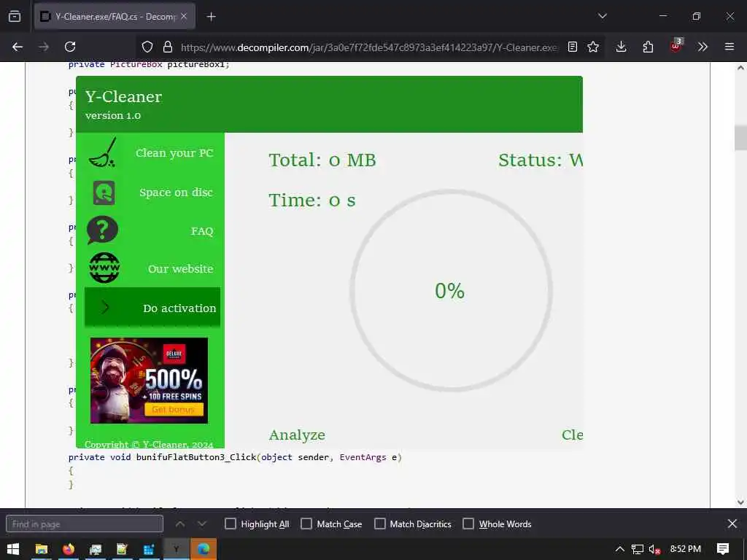
Task: Click scrollbar down arrow
Action: 740,502
